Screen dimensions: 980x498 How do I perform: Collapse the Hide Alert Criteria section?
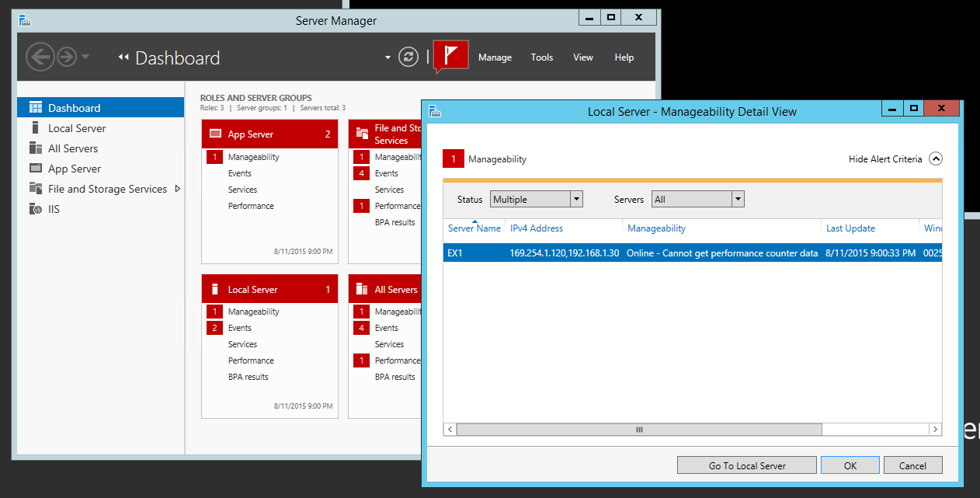[936, 158]
